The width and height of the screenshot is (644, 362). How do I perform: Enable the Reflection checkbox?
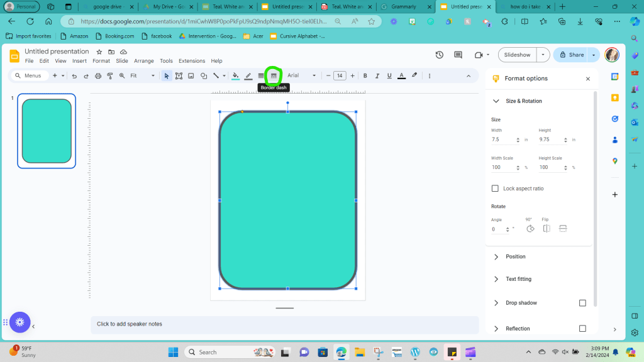click(x=582, y=329)
